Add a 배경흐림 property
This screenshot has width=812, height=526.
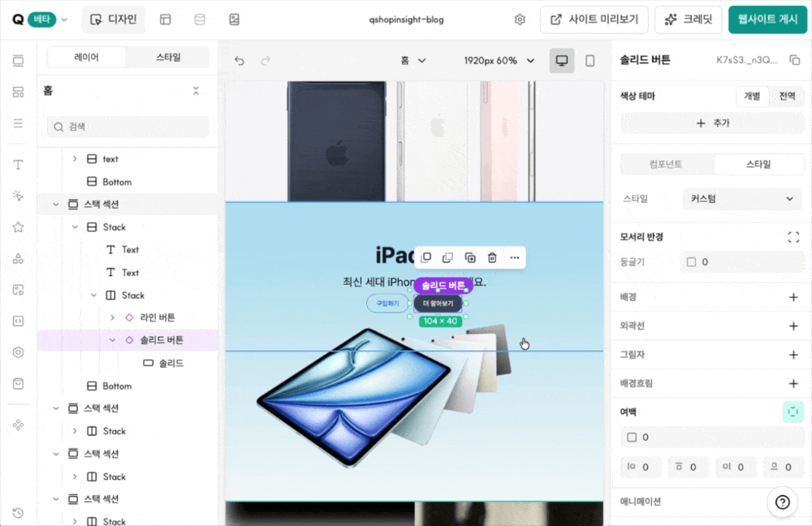click(x=793, y=384)
